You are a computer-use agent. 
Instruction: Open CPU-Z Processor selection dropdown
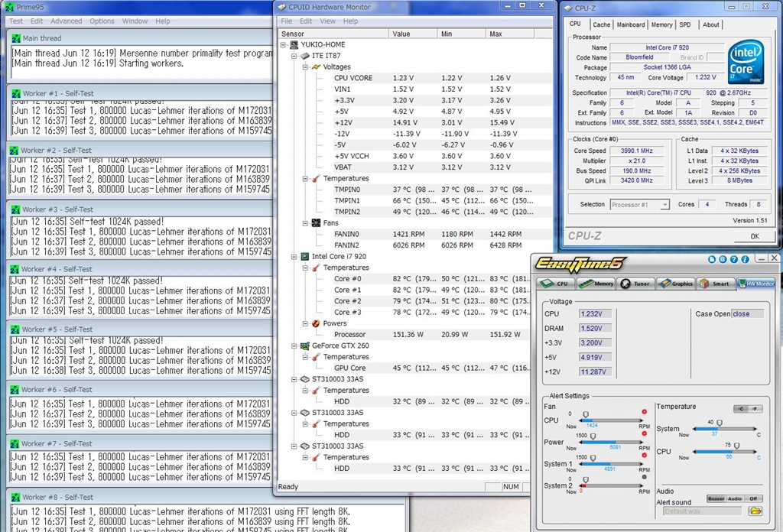664,205
